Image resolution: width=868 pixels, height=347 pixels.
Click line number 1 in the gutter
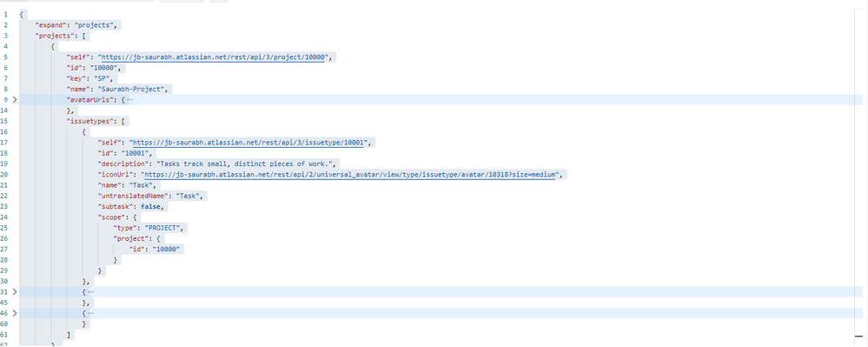(x=5, y=15)
